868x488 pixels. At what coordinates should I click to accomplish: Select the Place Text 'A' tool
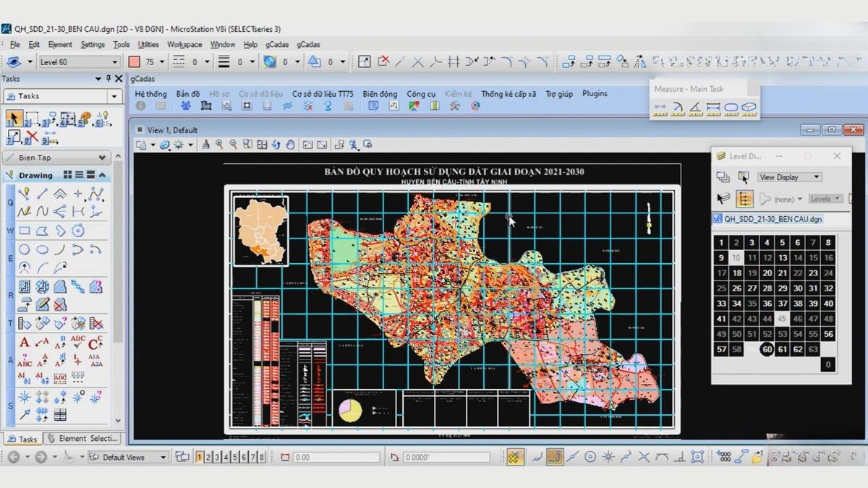[25, 343]
